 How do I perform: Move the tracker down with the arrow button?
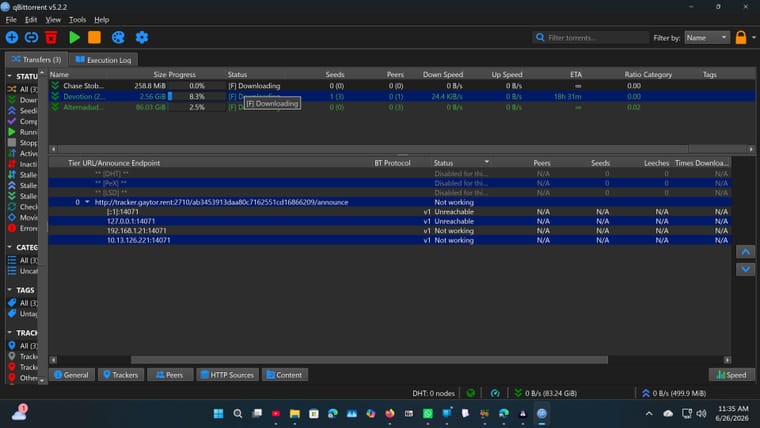pyautogui.click(x=745, y=269)
